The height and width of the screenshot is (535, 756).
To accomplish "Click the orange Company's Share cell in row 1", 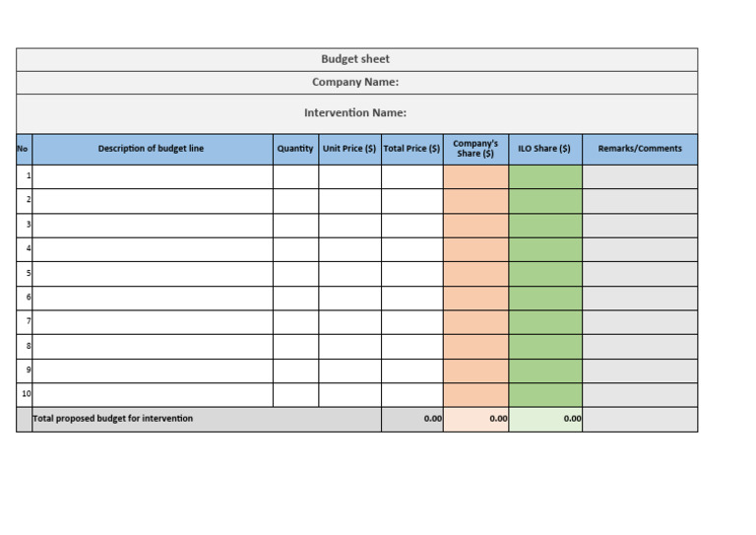I will point(475,176).
